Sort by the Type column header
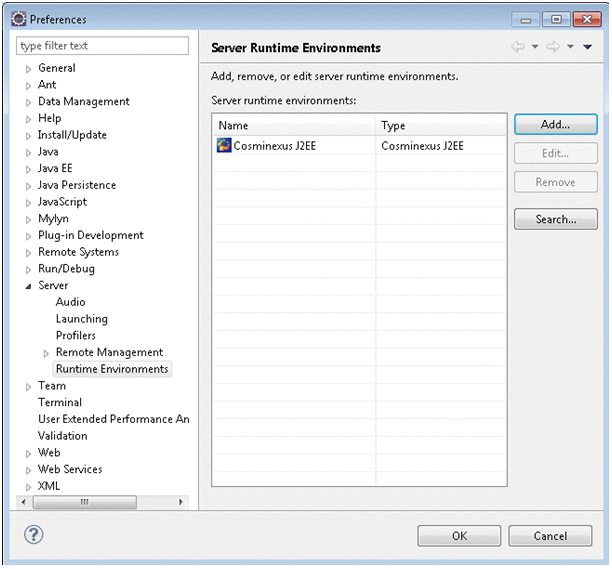612x569 pixels. coord(441,125)
